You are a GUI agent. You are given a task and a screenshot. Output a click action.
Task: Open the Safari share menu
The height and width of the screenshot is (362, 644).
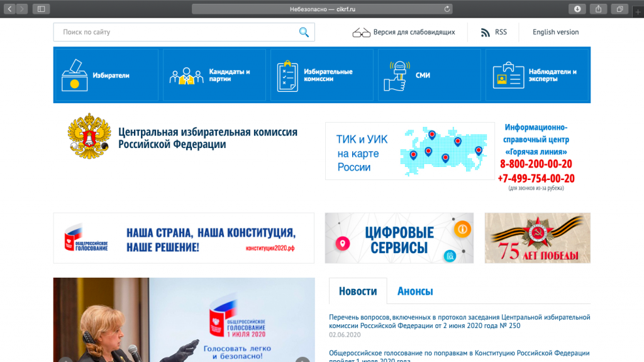[599, 9]
